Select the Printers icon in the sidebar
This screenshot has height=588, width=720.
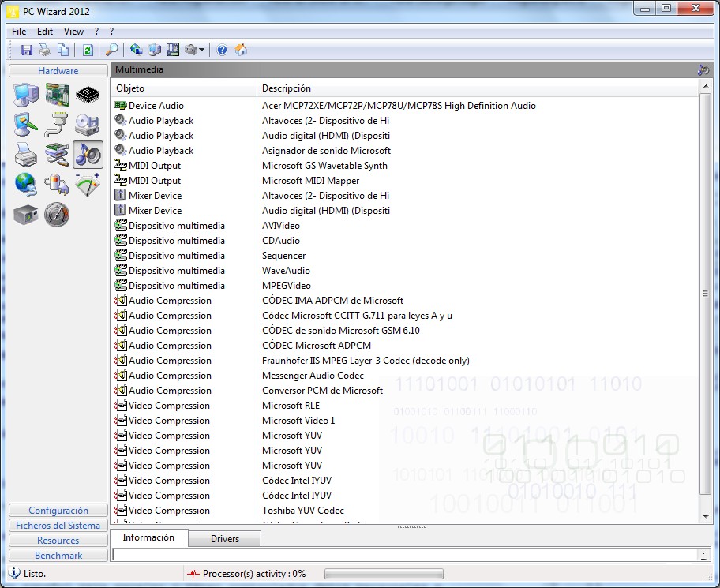click(x=26, y=154)
